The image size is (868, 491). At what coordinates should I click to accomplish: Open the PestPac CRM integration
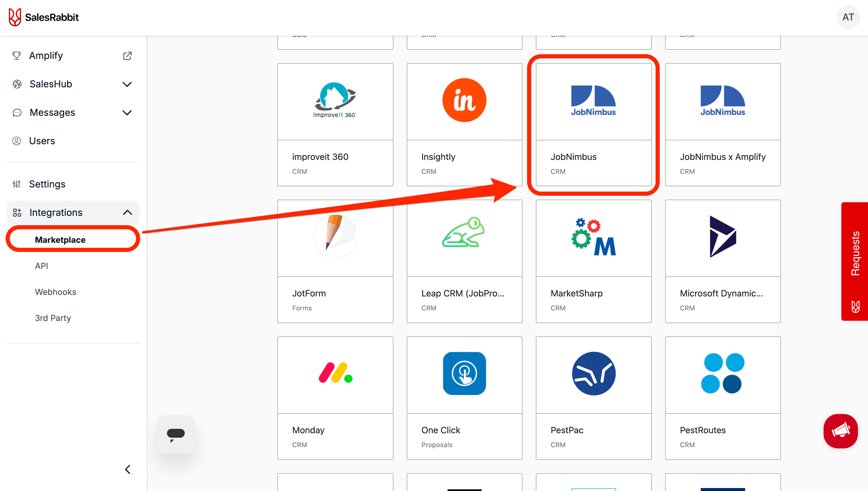point(593,398)
